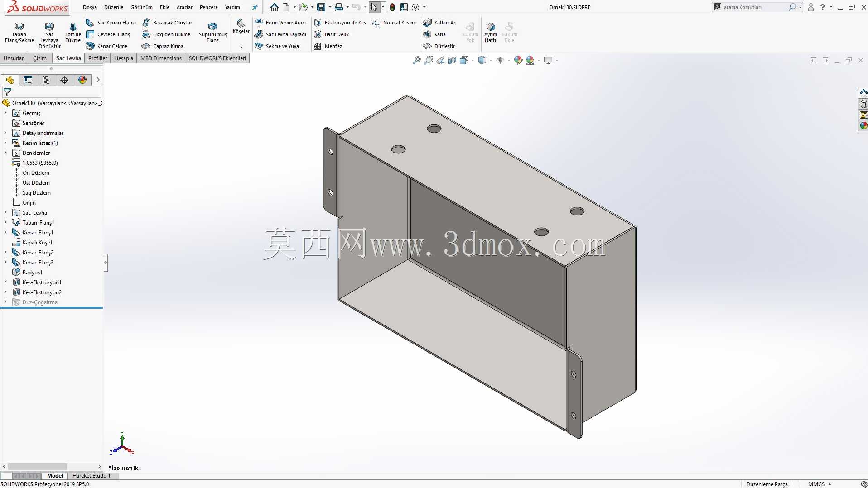
Task: Open ConfigurationManager tab icon
Action: pos(46,80)
